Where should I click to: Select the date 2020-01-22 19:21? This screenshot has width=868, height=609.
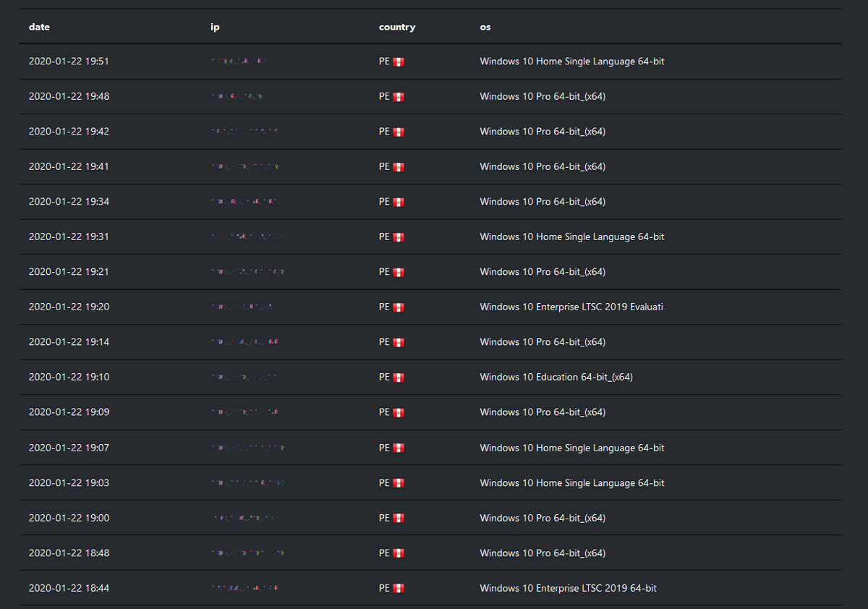point(69,272)
